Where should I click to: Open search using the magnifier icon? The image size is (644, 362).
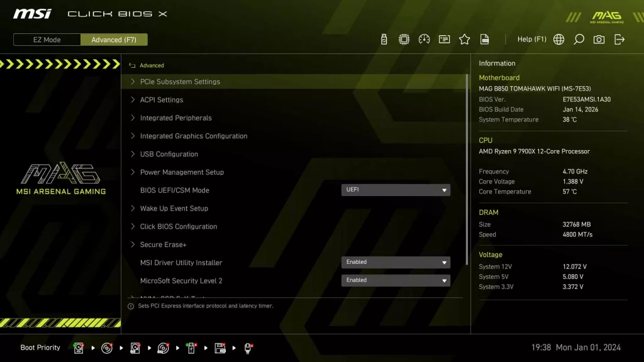click(579, 39)
